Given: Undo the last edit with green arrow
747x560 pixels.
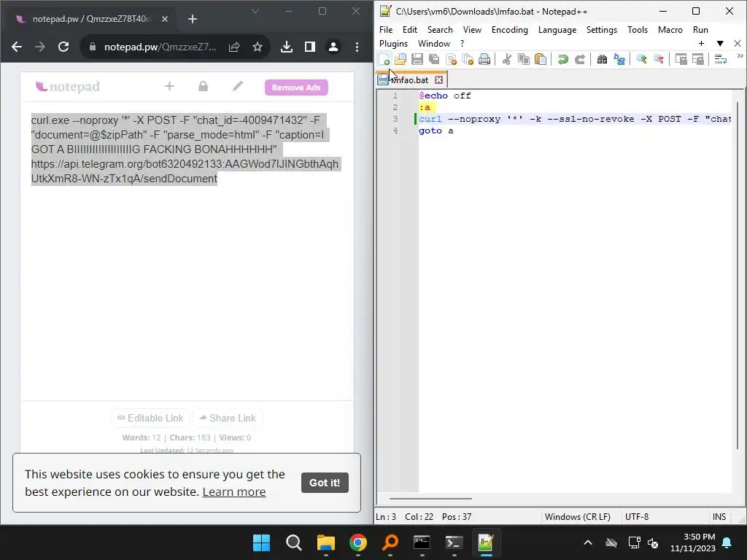Looking at the screenshot, I should [x=563, y=59].
